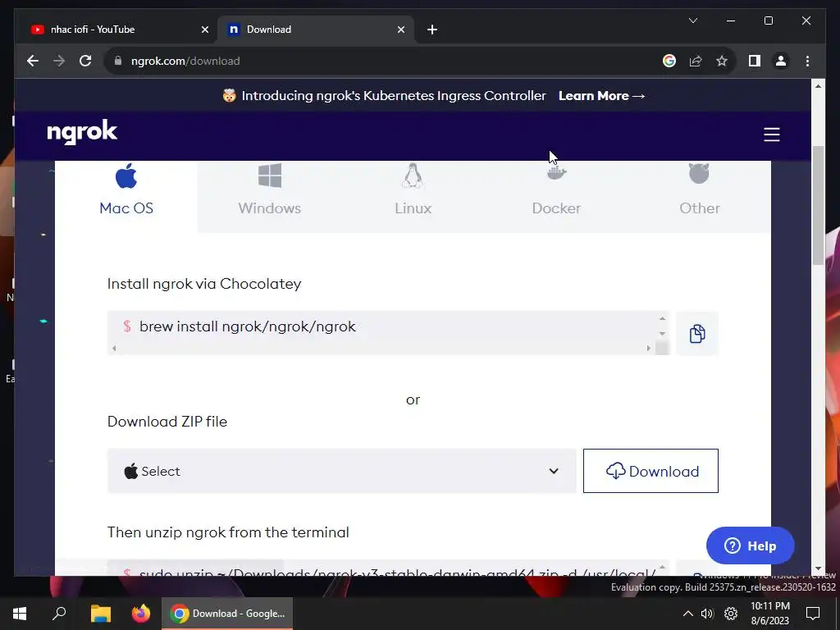Click the Introducing ngrok's Kubernetes Ingress Controller banner text
Screen dimensions: 840x630
(x=393, y=96)
